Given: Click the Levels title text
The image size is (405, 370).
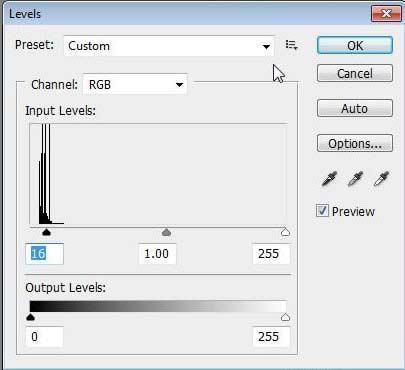Looking at the screenshot, I should pos(25,14).
